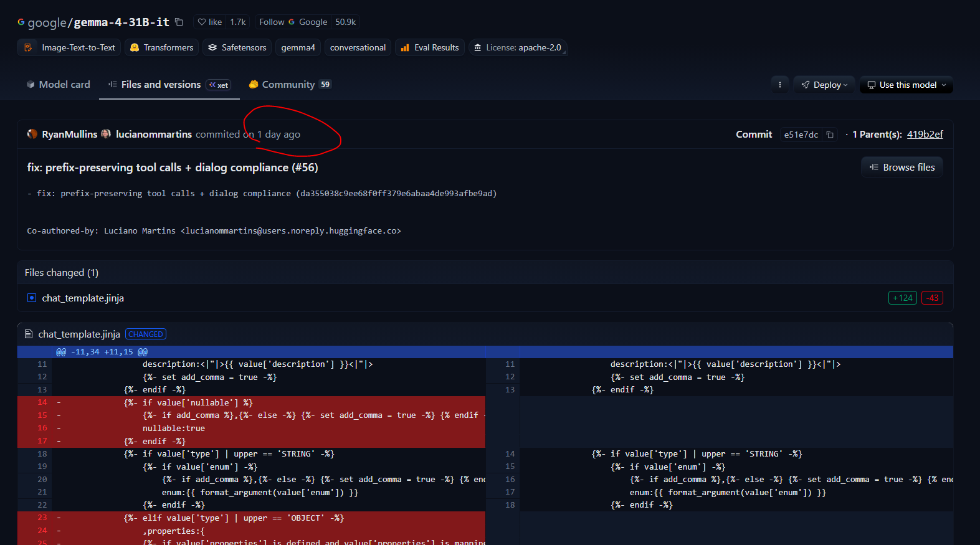980x545 pixels.
Task: Open parent commit 419b2ef
Action: click(x=925, y=135)
